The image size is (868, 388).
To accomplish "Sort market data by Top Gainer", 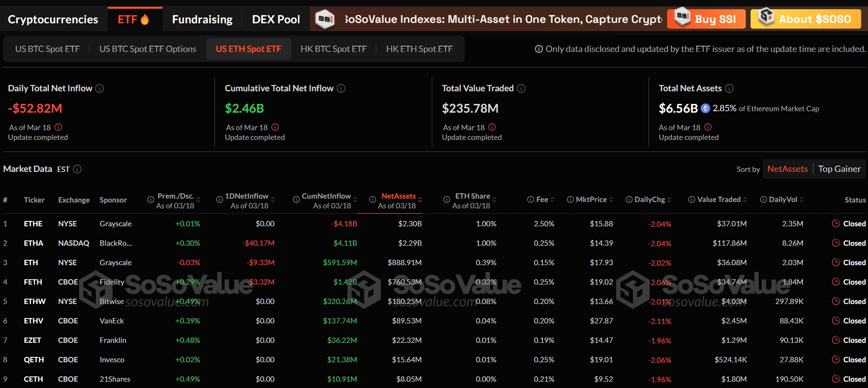I will 839,169.
